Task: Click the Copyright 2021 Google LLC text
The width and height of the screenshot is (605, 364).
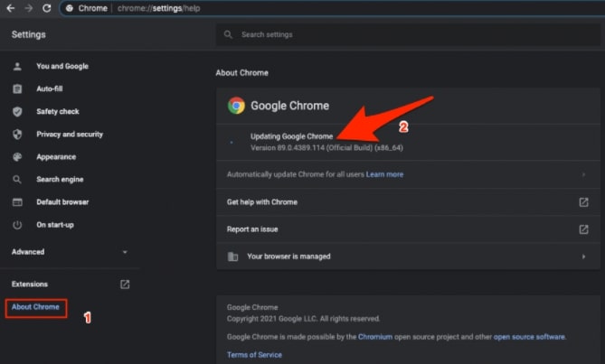Action: click(x=303, y=319)
